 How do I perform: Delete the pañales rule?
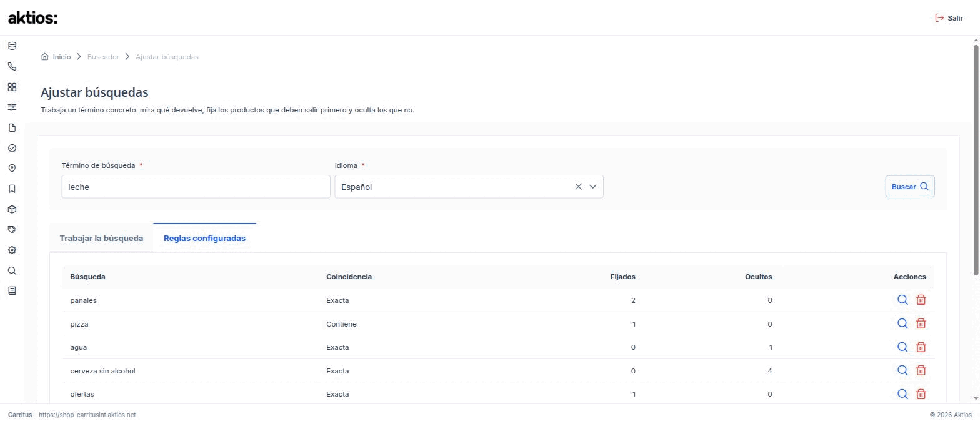tap(921, 300)
